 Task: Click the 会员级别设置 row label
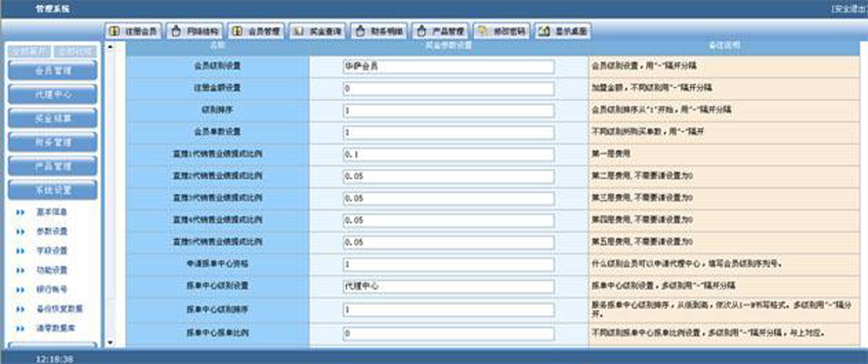click(x=218, y=66)
